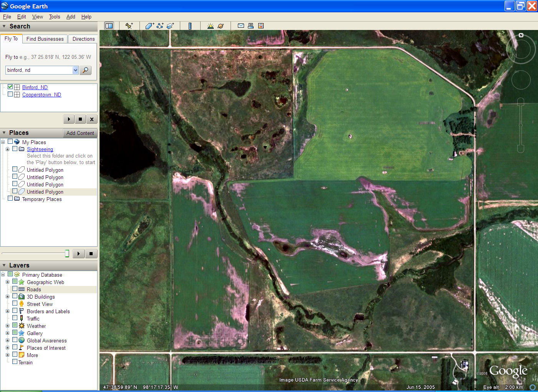Image resolution: width=538 pixels, height=392 pixels.
Task: Open the ruler measurement tool
Action: pos(190,26)
